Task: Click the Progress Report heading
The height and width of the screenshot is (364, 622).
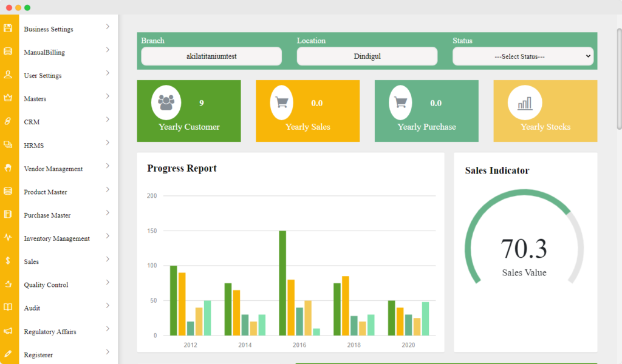Action: coord(182,168)
